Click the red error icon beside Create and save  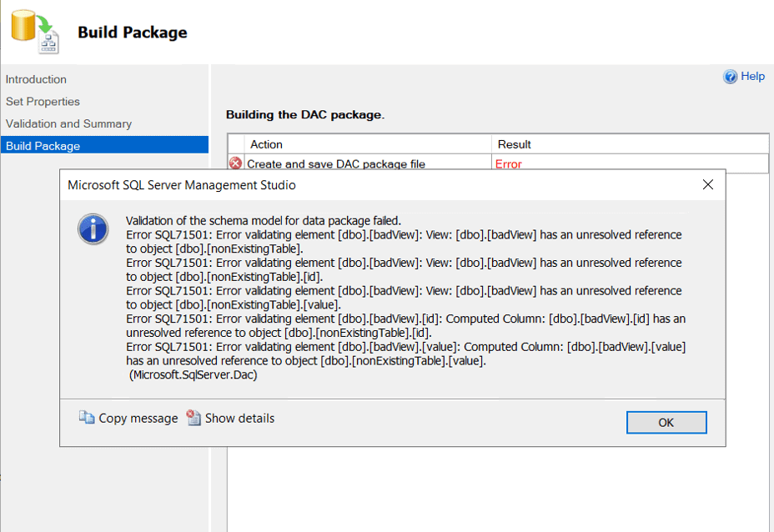click(235, 163)
